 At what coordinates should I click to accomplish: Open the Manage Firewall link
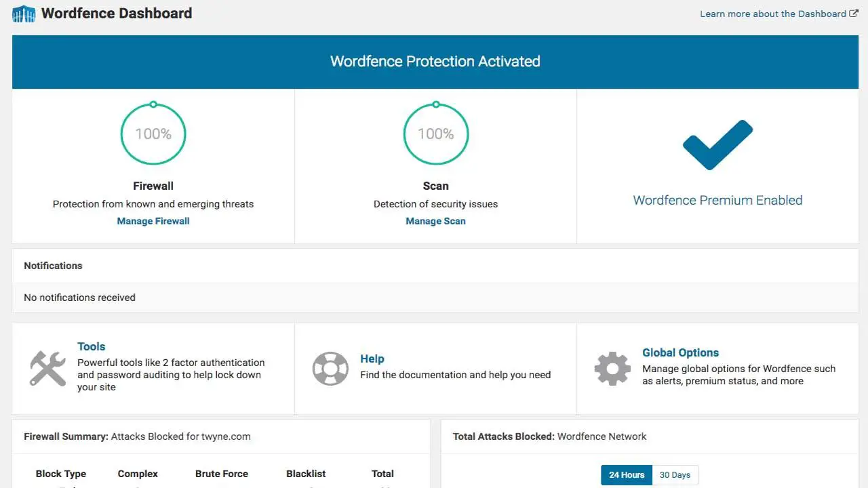click(x=153, y=221)
